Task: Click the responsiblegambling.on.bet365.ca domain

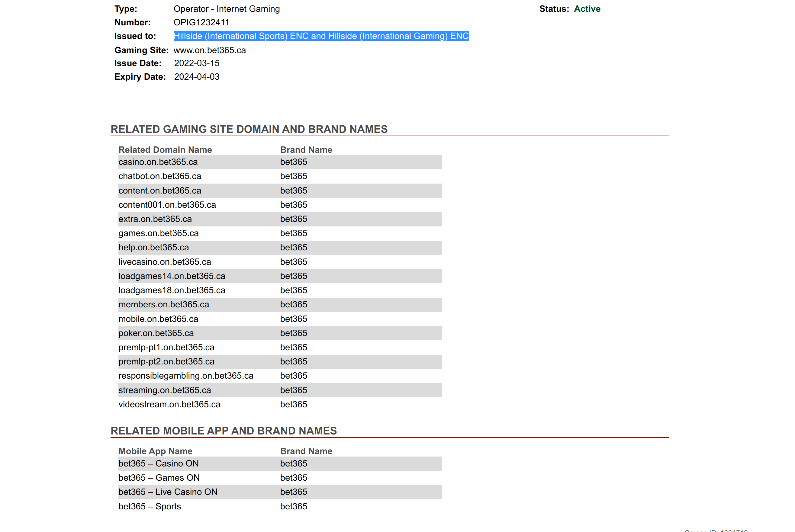Action: tap(186, 376)
